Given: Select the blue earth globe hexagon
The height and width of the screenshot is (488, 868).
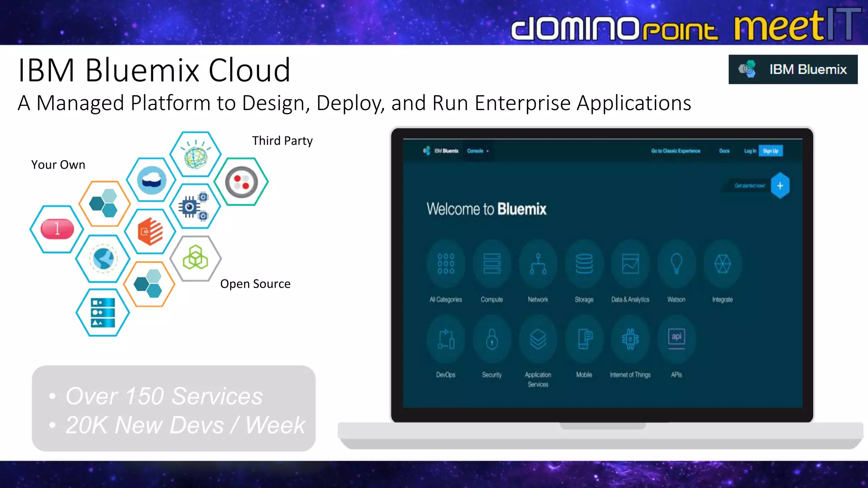Looking at the screenshot, I should pos(103,258).
